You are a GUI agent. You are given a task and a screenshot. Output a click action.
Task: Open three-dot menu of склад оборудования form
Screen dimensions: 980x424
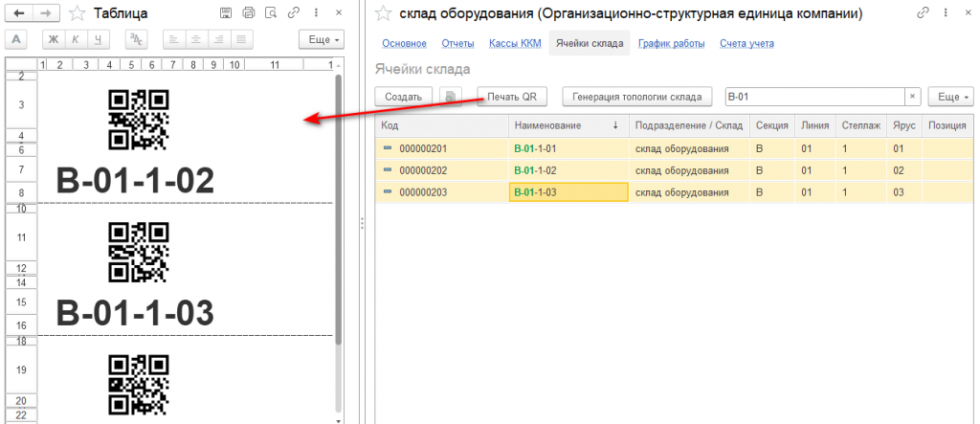947,12
